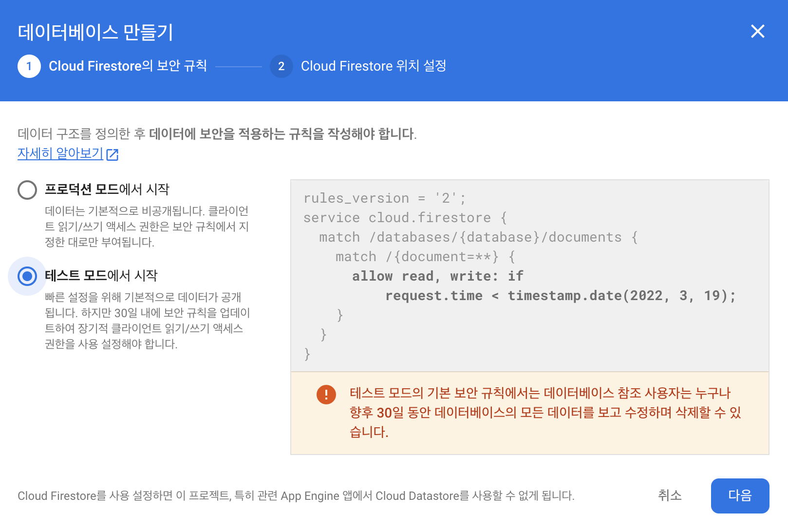Viewport: 788px width, 532px height.
Task: Click the 테스트 모드에서 시작 label
Action: [101, 275]
